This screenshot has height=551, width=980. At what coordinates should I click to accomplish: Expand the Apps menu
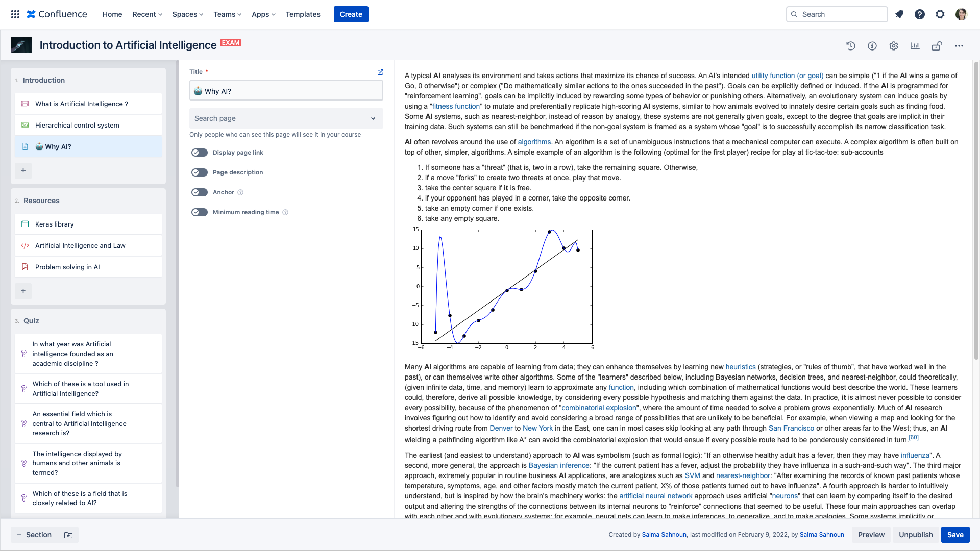pyautogui.click(x=263, y=14)
